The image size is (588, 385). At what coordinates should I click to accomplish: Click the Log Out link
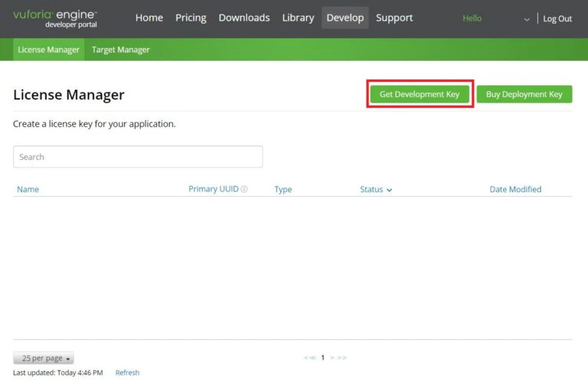pos(557,18)
